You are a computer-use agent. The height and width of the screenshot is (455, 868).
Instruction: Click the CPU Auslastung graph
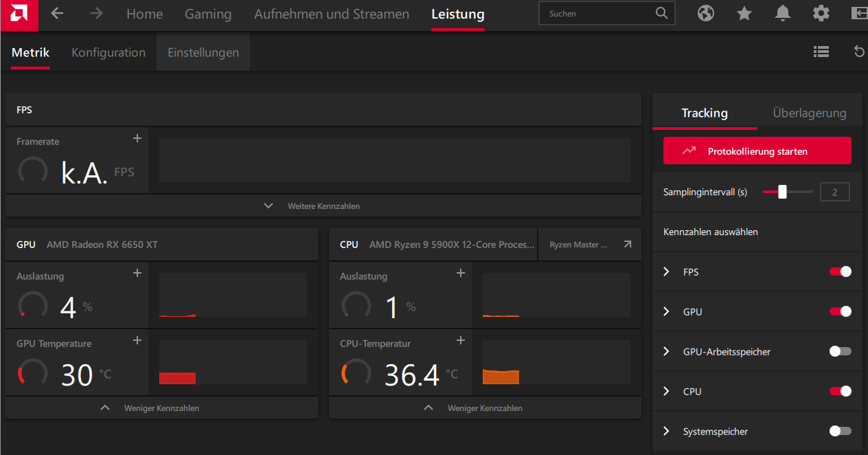pos(556,295)
